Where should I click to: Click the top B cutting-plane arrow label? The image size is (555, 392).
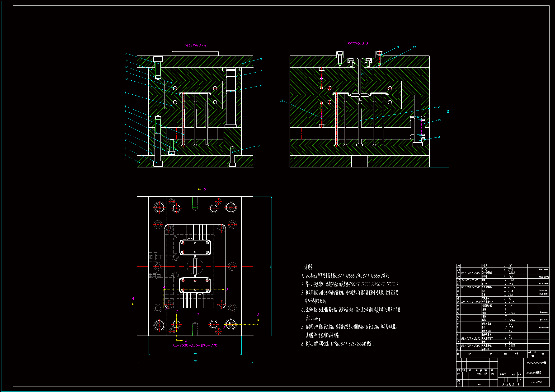point(205,189)
